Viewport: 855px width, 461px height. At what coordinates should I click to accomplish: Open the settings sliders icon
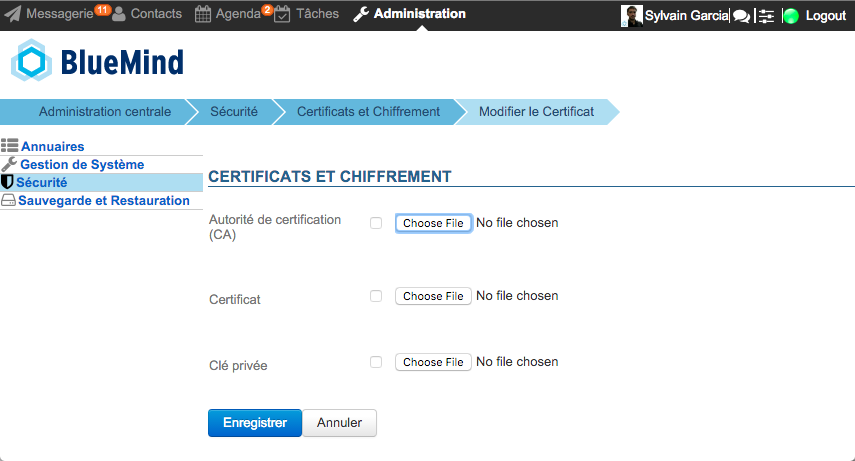(x=766, y=16)
